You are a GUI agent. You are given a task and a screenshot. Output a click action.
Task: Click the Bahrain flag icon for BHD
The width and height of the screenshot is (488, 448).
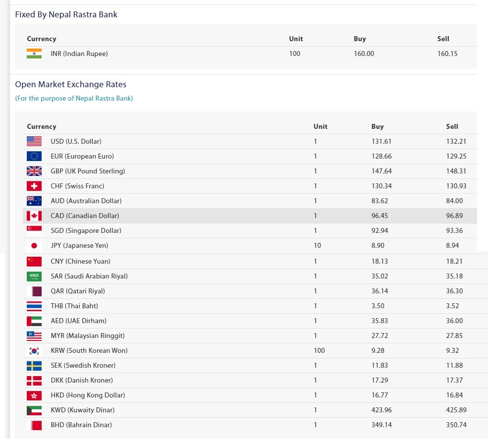pos(34,425)
